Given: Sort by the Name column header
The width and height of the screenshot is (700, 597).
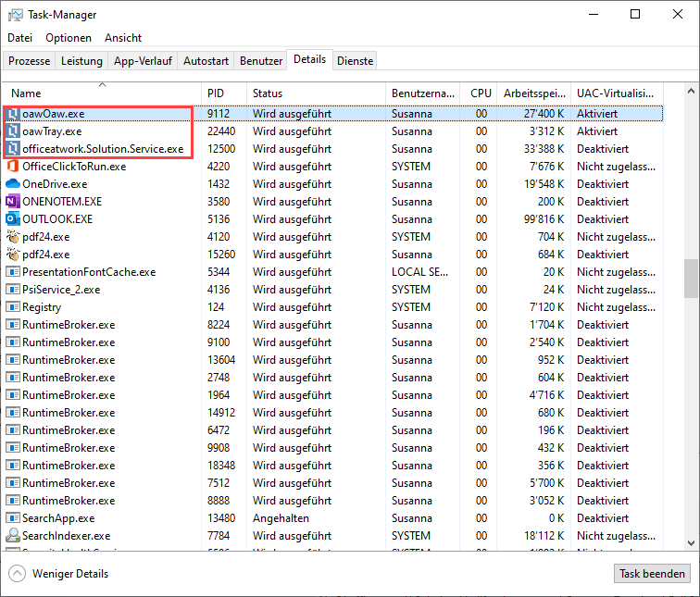Looking at the screenshot, I should [x=102, y=93].
